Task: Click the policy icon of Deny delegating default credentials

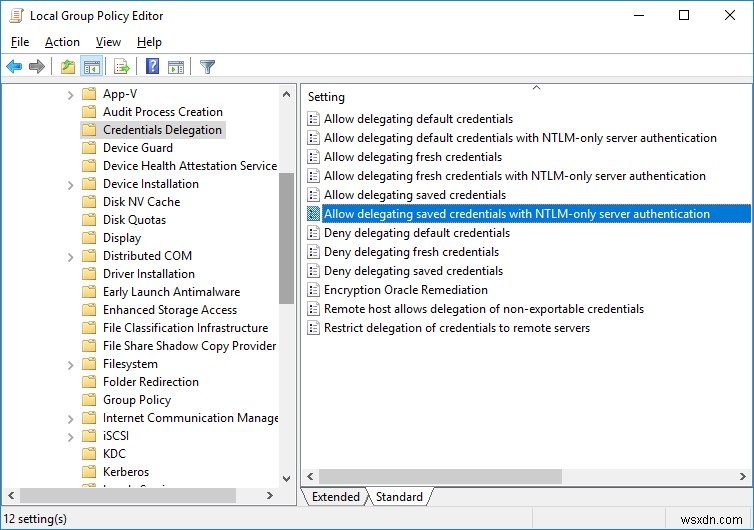Action: click(x=314, y=233)
